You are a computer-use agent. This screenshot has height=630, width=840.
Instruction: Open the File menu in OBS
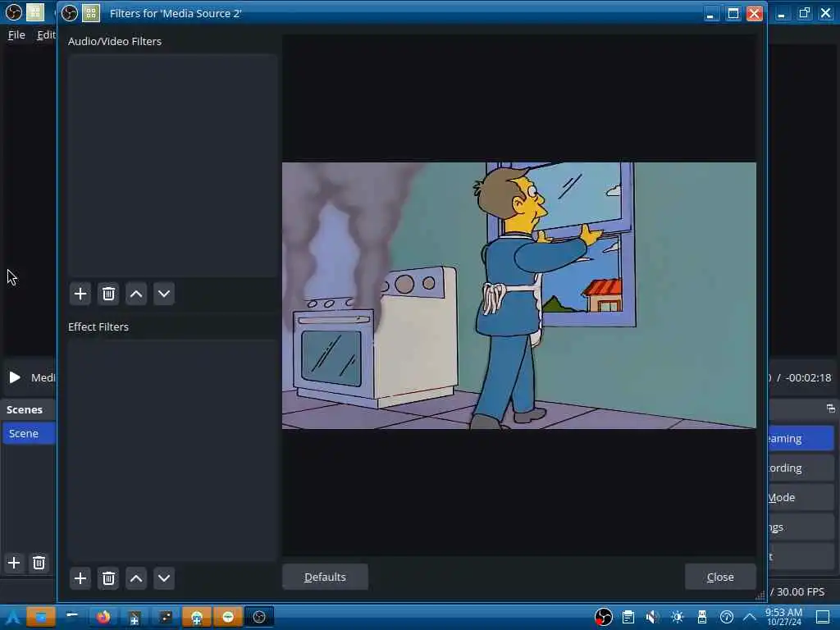pos(16,34)
